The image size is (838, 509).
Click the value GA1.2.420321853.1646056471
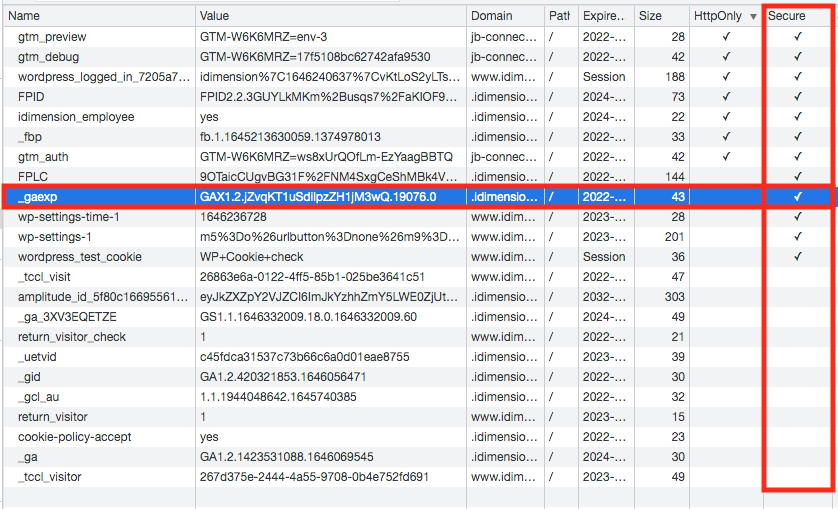click(283, 377)
